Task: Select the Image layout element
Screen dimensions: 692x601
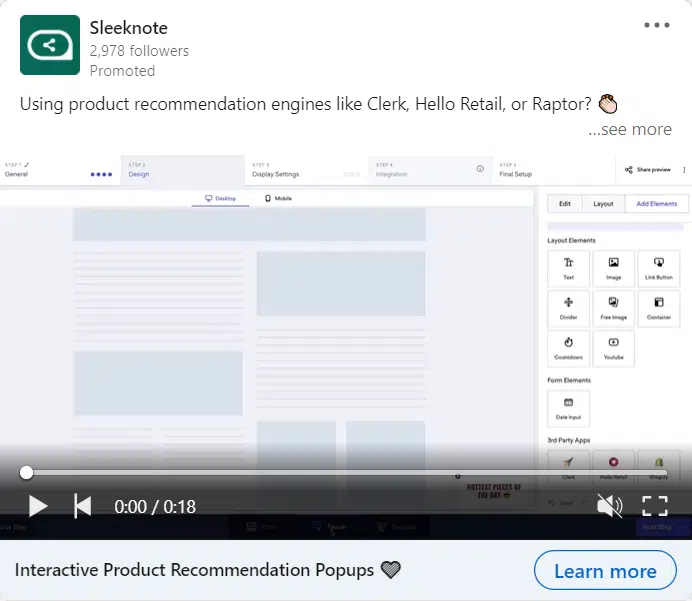Action: point(613,268)
